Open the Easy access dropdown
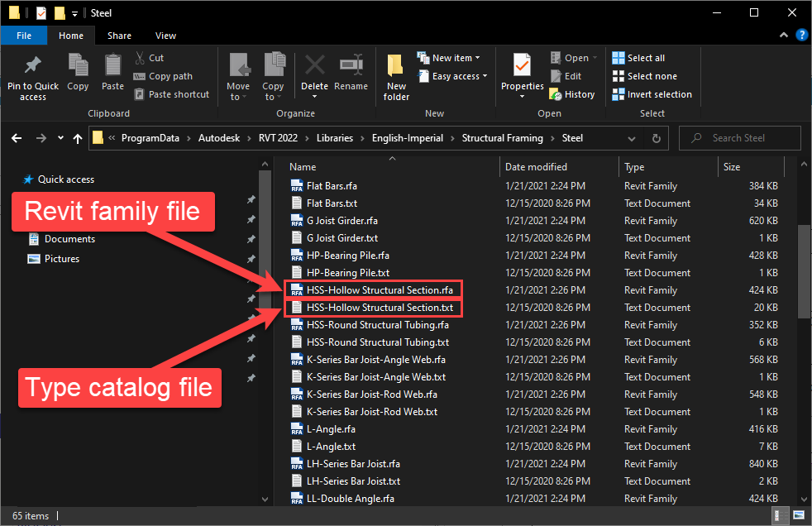Screen dimensions: 812x526 click(452, 76)
